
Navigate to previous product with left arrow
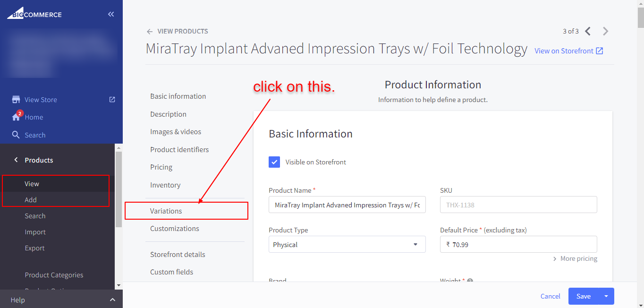pos(587,31)
